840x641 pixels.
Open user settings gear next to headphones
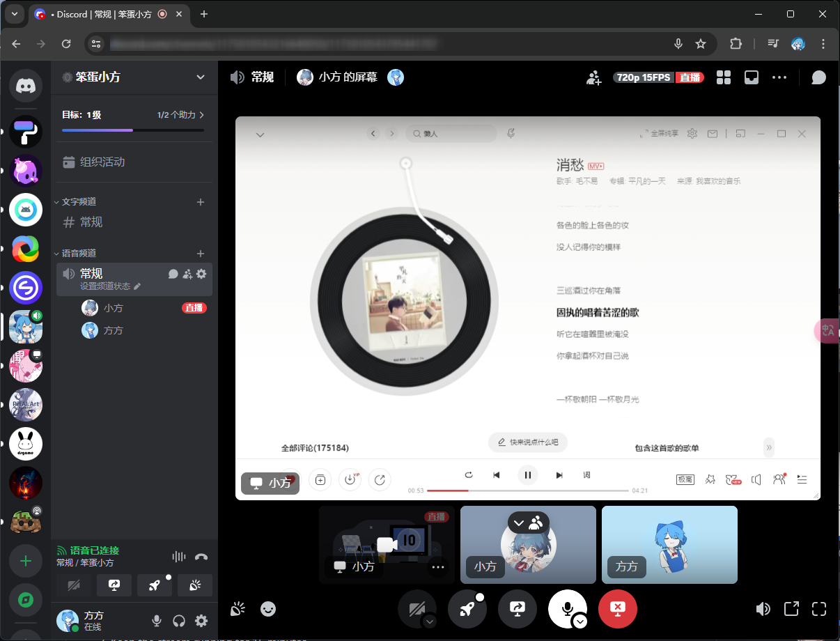click(201, 621)
